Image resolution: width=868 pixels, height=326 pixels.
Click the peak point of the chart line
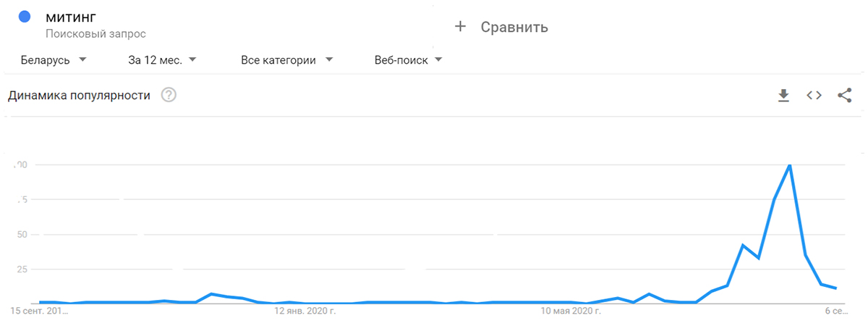coord(789,165)
